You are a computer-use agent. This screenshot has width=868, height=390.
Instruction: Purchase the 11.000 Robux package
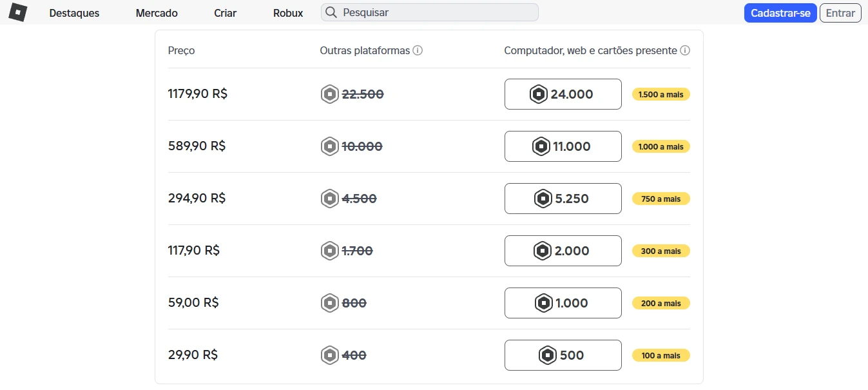[563, 146]
